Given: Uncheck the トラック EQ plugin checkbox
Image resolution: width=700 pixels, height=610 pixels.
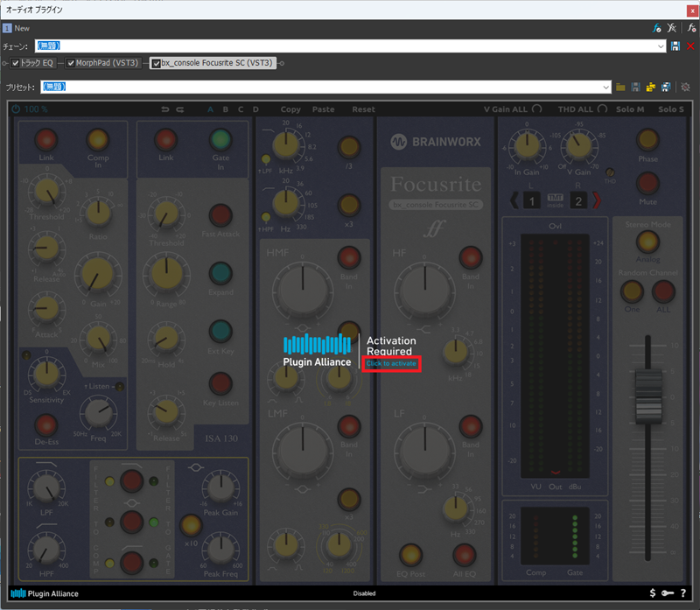Looking at the screenshot, I should (16, 63).
